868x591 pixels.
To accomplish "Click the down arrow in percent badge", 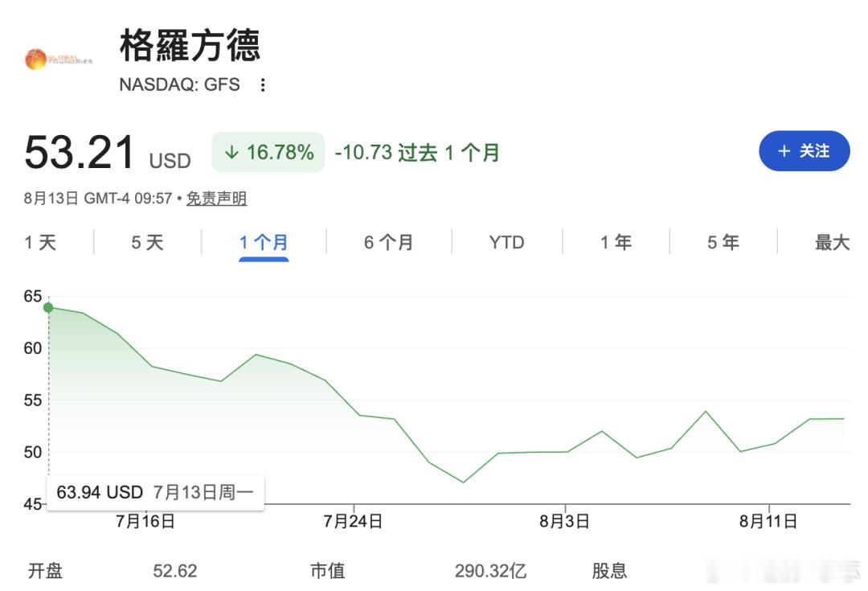I will coord(231,152).
